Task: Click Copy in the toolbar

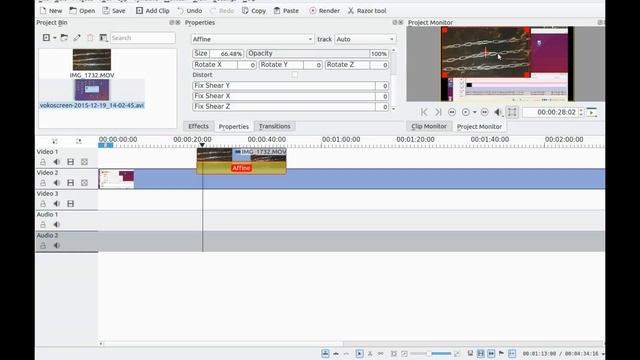Action: coord(254,11)
